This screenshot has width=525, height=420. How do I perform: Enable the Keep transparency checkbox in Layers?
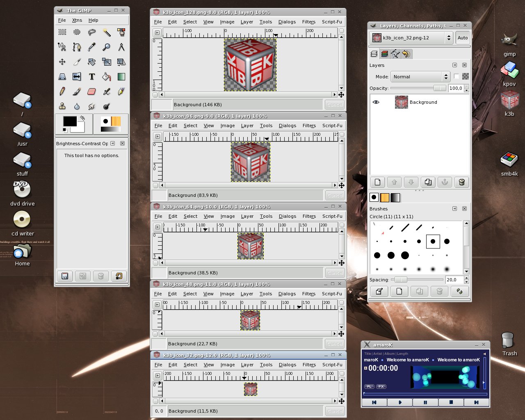click(456, 76)
